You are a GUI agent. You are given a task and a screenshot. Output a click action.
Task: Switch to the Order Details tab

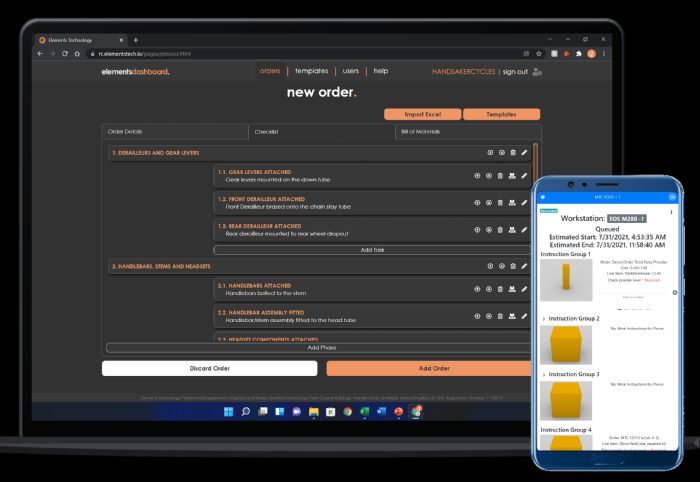tap(175, 132)
